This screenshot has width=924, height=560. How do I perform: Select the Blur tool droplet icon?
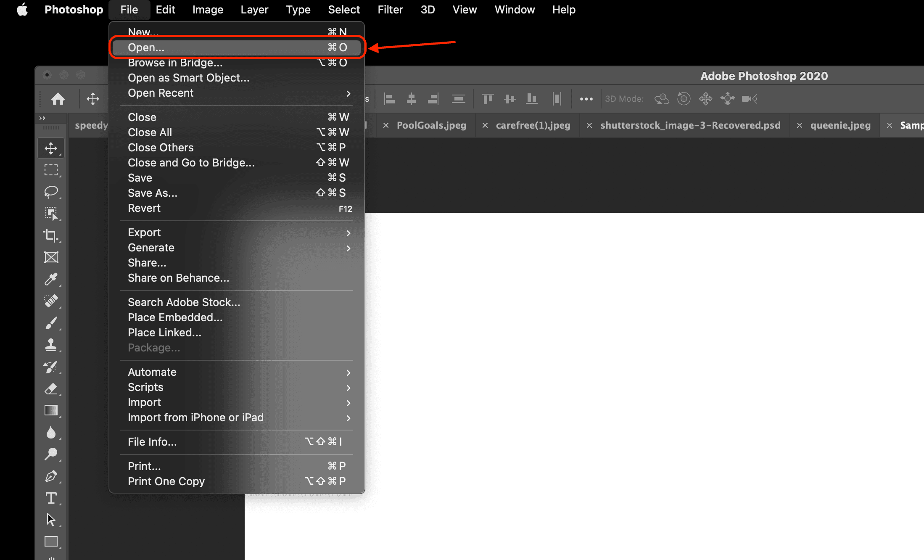pos(51,432)
